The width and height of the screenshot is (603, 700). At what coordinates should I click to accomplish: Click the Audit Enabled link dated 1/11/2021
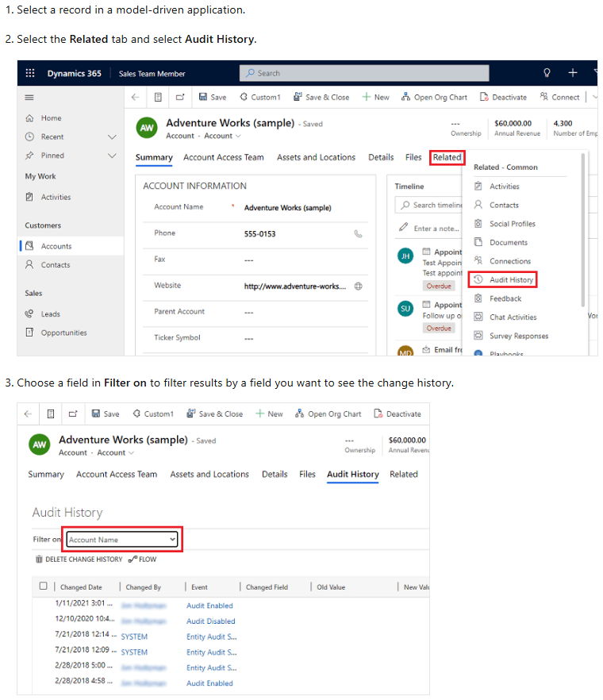(209, 606)
